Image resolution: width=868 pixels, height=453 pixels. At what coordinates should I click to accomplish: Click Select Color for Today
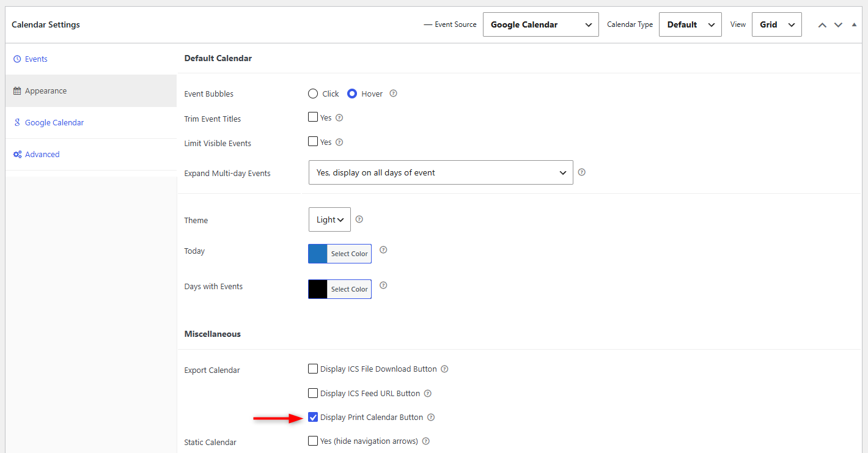349,254
